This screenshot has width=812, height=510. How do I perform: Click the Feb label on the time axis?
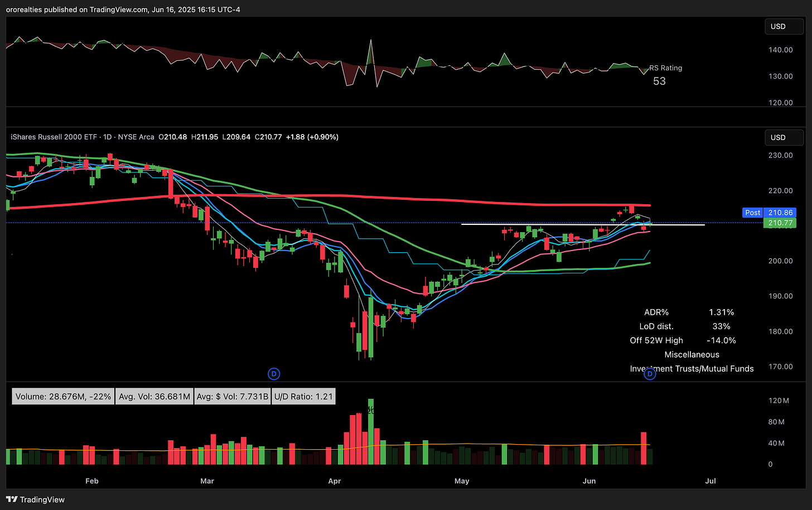click(x=92, y=480)
